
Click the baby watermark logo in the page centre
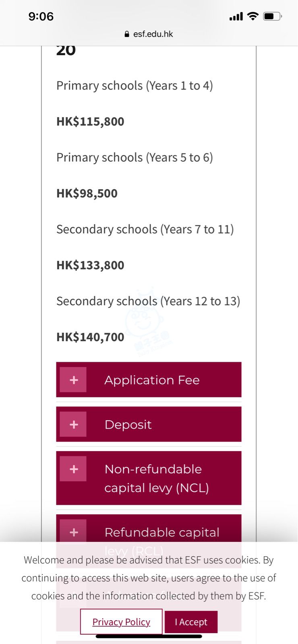144,318
